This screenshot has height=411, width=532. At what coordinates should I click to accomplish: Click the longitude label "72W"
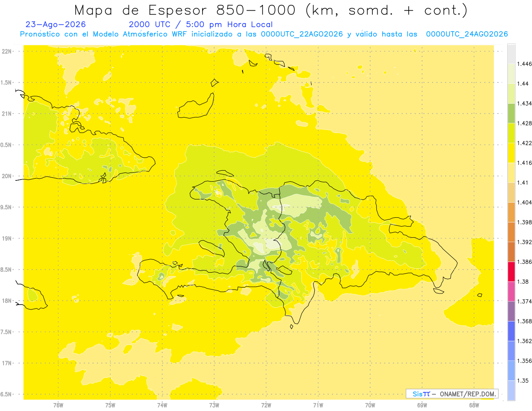point(266,405)
